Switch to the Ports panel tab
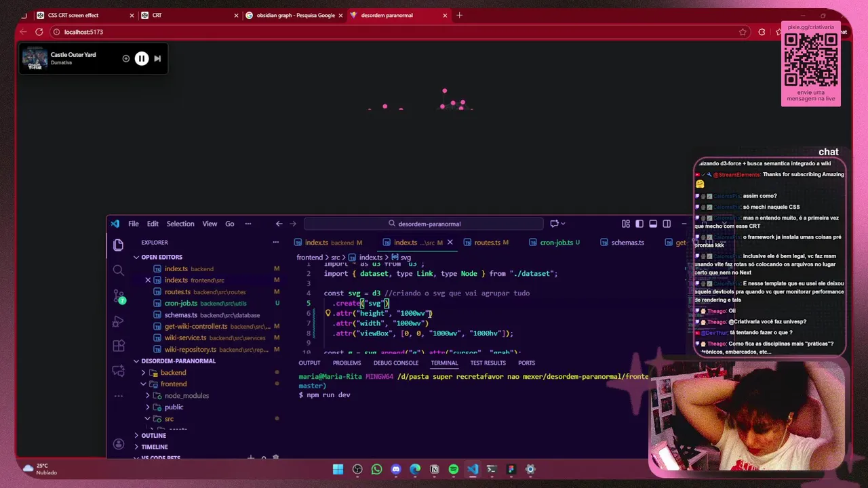Viewport: 868px width, 488px height. [526, 363]
